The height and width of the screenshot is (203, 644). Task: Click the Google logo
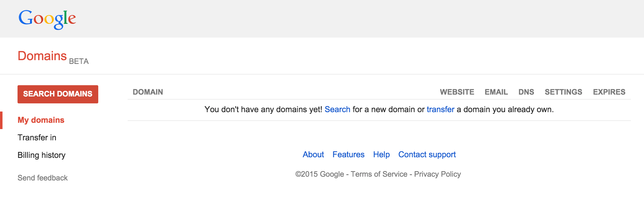(x=47, y=19)
